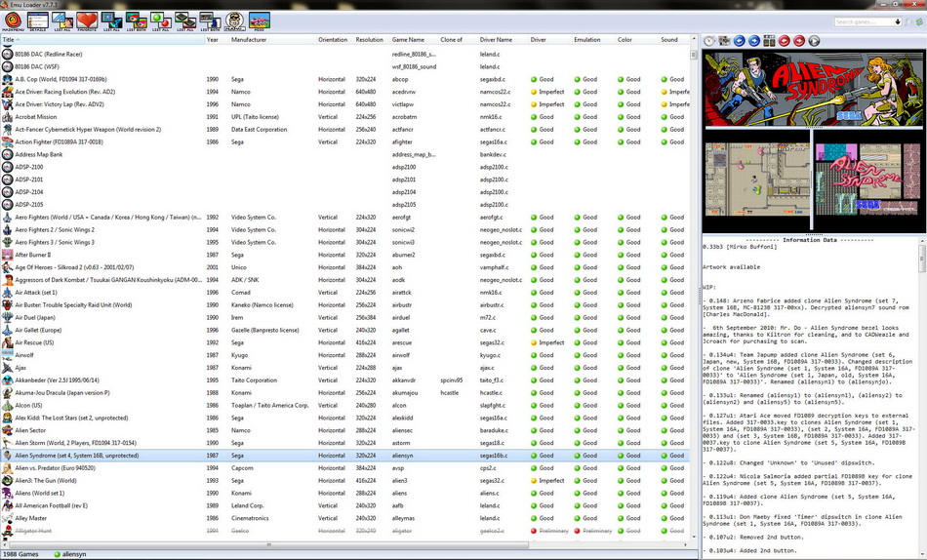
Task: Click the red left arrow button
Action: click(x=784, y=41)
